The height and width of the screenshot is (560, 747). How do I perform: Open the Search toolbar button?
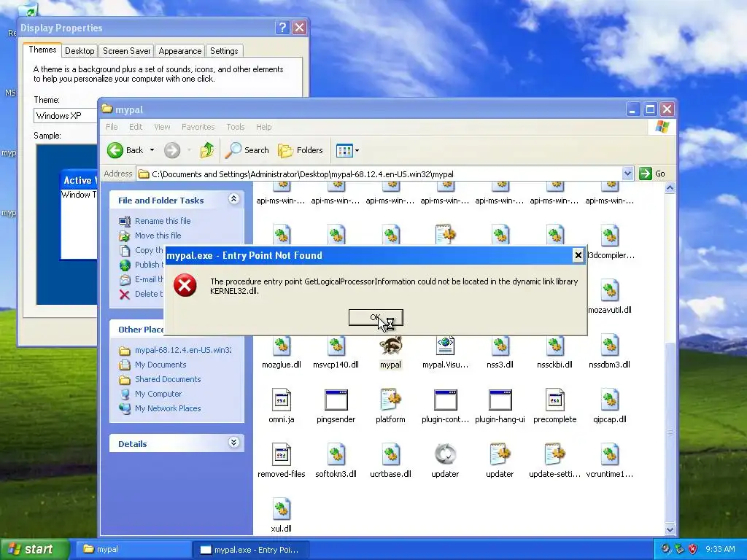click(x=247, y=150)
